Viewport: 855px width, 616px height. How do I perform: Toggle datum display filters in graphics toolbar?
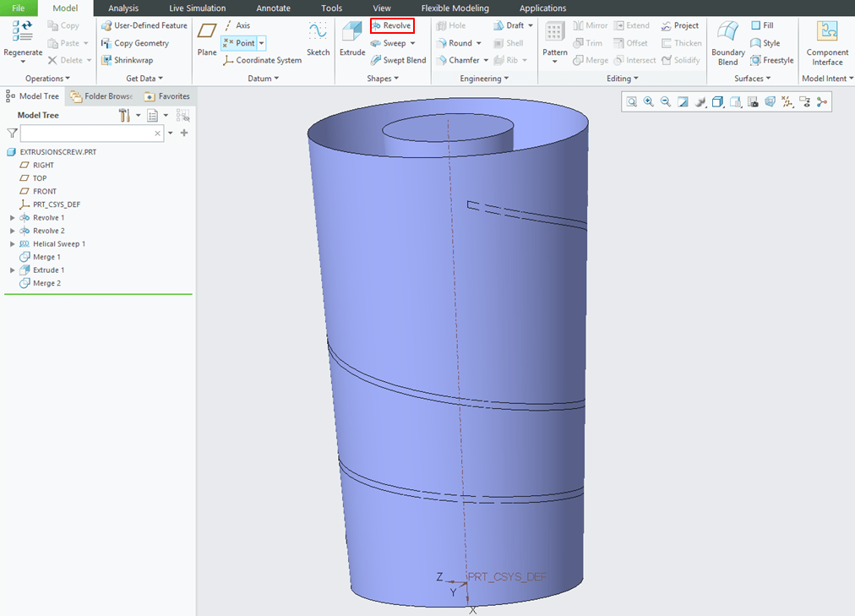[x=787, y=102]
